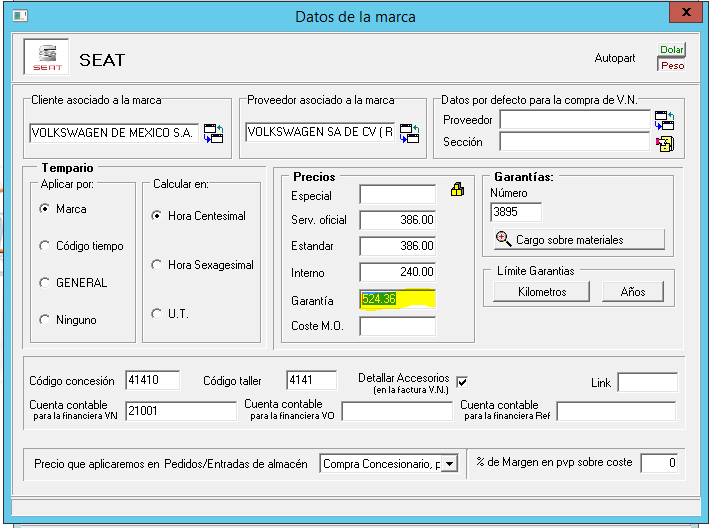The height and width of the screenshot is (528, 712).
Task: Select the Peso currency button
Action: pyautogui.click(x=672, y=65)
